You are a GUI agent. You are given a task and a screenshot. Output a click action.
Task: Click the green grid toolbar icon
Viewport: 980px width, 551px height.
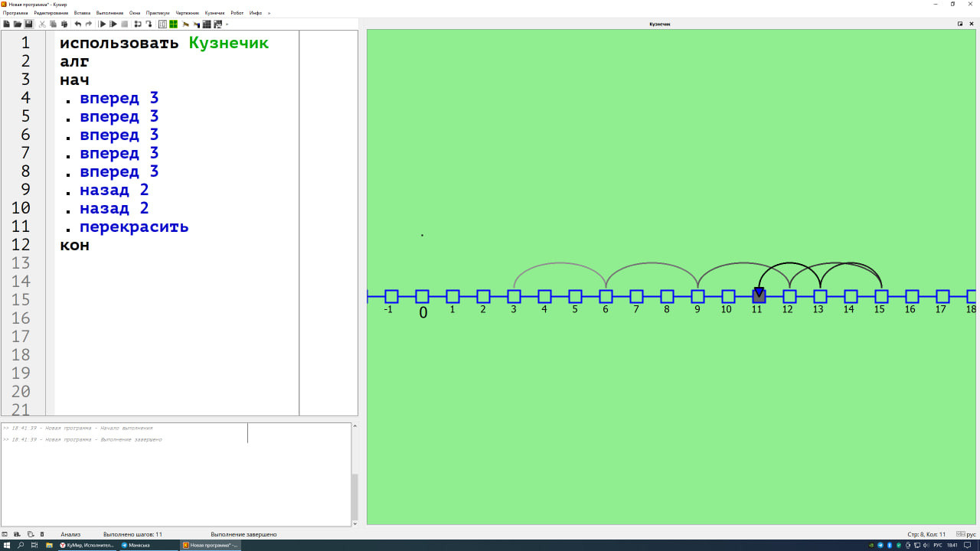tap(174, 24)
